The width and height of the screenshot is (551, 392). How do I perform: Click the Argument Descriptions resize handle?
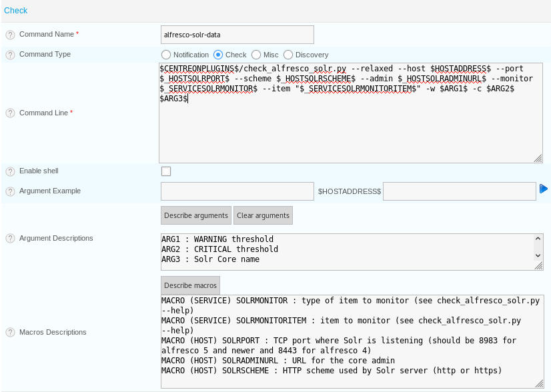coord(539,266)
